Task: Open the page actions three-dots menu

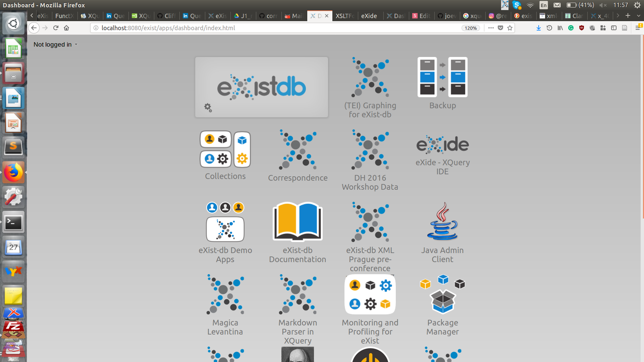Action: pos(491,28)
